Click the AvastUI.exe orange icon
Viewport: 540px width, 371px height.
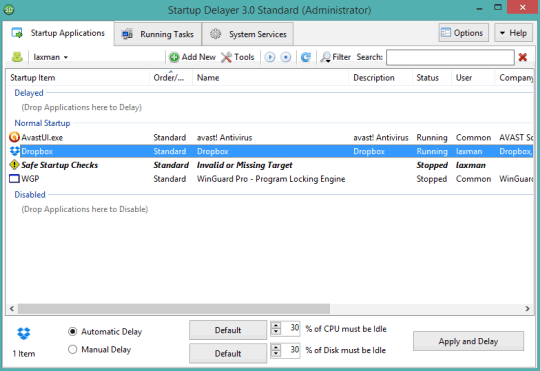(x=14, y=137)
